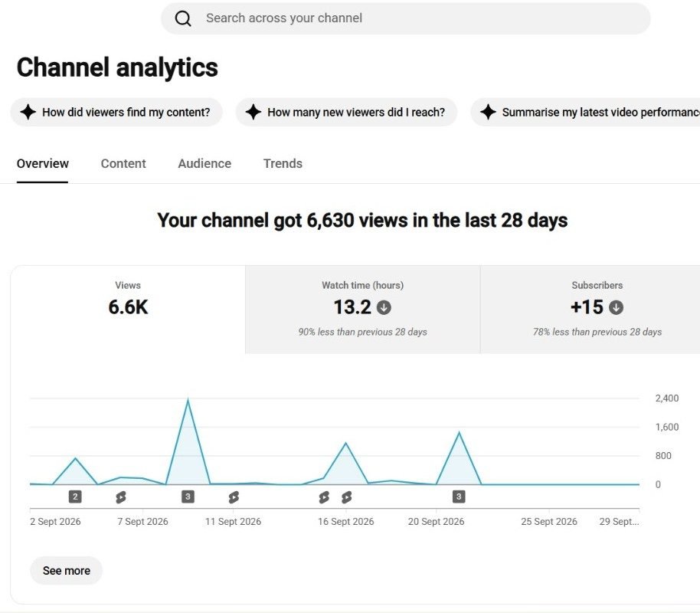Screen dimensions: 700x613
Task: Click the '2,400' y-axis value
Action: point(667,398)
